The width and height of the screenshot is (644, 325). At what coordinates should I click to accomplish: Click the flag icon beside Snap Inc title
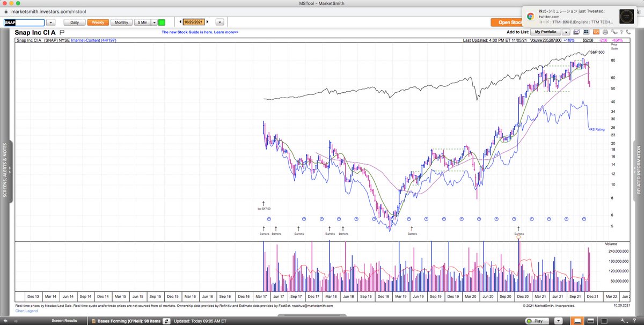[62, 32]
